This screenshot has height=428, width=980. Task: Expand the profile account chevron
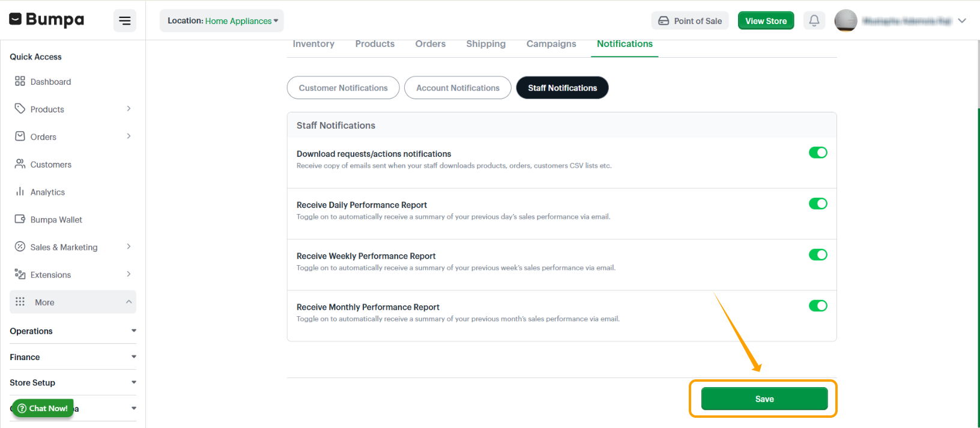pyautogui.click(x=962, y=20)
